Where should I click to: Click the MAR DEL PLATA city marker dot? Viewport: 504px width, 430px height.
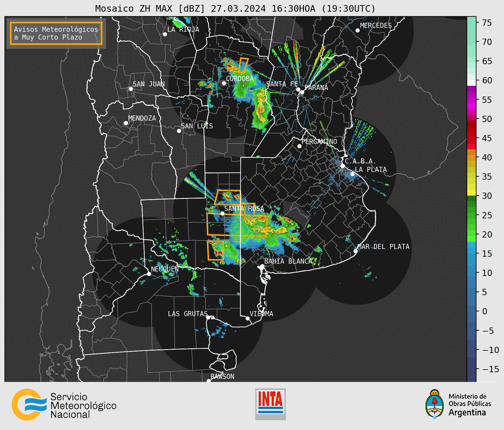pos(356,251)
